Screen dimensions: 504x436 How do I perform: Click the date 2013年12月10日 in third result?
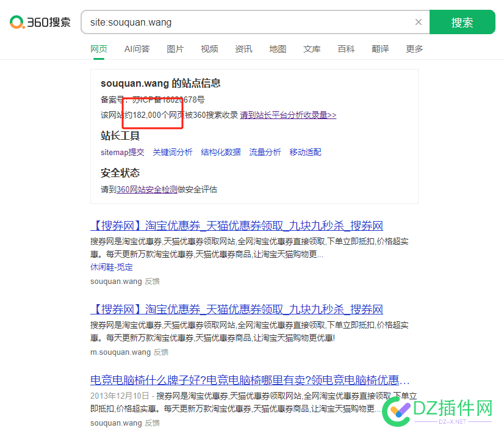(x=120, y=396)
